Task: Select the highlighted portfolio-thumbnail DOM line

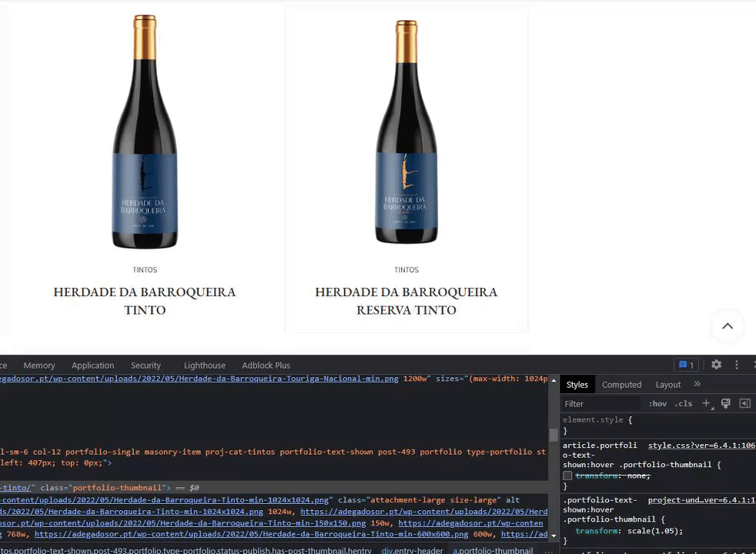Action: (274, 488)
